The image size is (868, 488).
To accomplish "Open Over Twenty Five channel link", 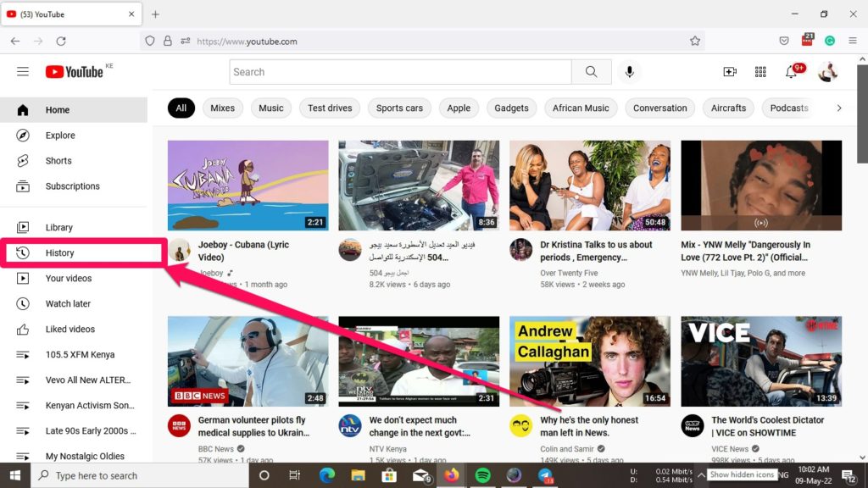I will 569,273.
